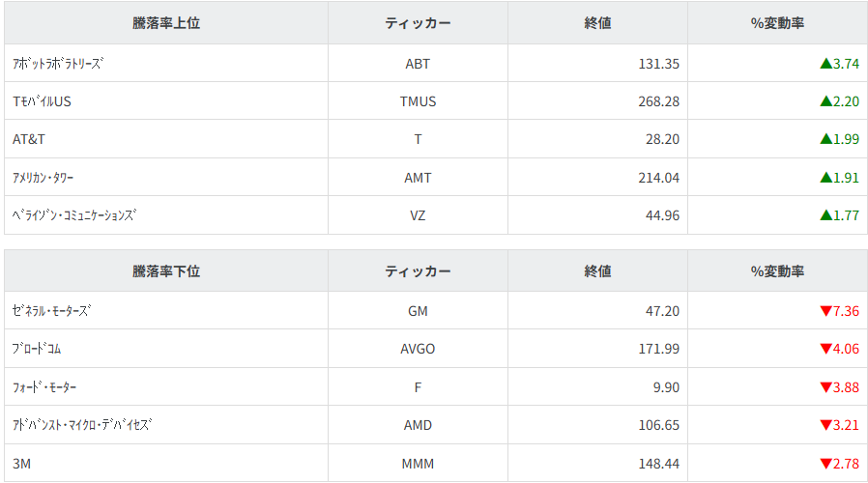Click the green up arrow for ABT
This screenshot has height=483, width=868.
click(x=825, y=64)
